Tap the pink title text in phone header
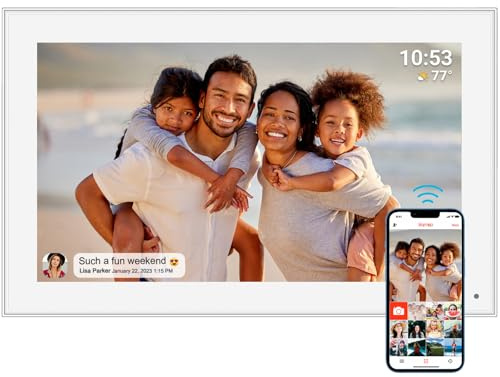Viewport: 500px width, 377px height. tap(426, 225)
